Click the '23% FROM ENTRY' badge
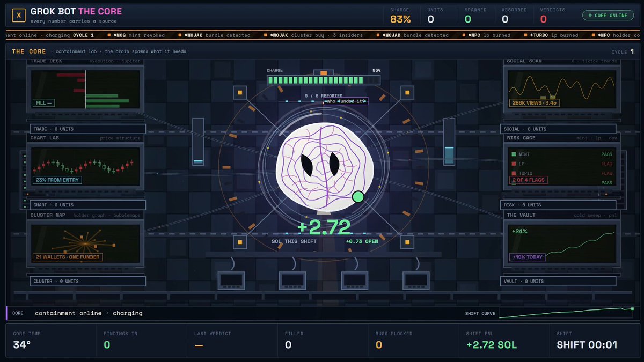 (x=57, y=180)
